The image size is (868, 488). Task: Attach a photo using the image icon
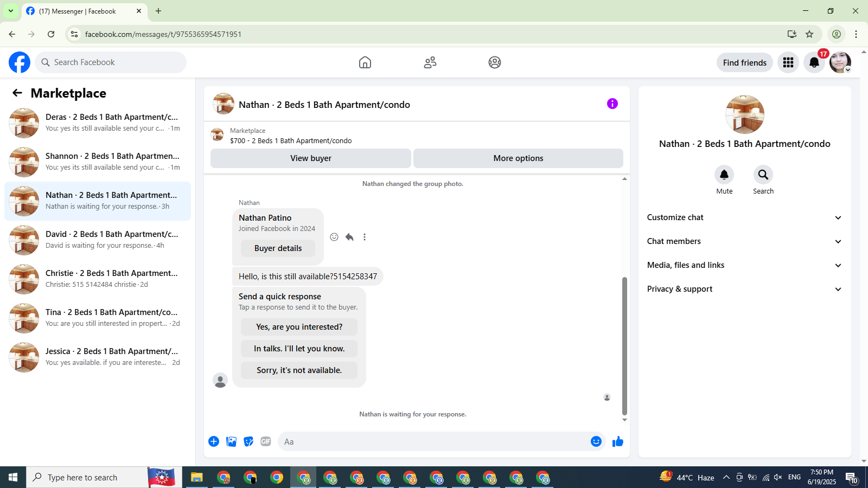pos(231,441)
